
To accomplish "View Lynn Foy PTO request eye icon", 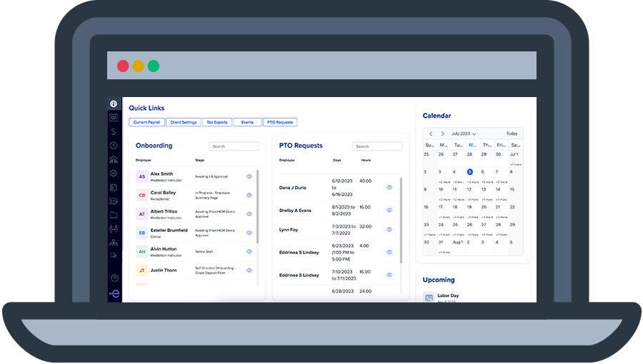I will [x=389, y=230].
